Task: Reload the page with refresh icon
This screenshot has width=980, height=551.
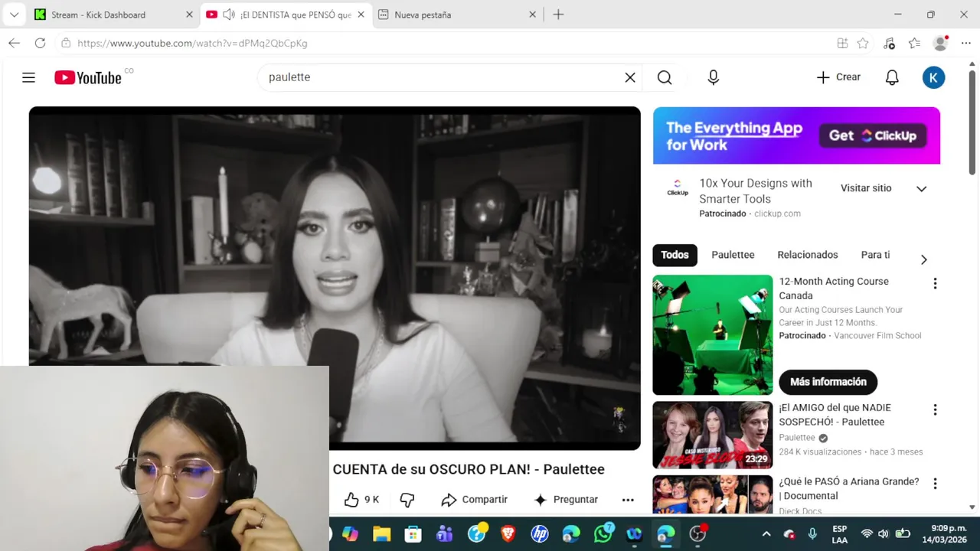Action: point(40,43)
